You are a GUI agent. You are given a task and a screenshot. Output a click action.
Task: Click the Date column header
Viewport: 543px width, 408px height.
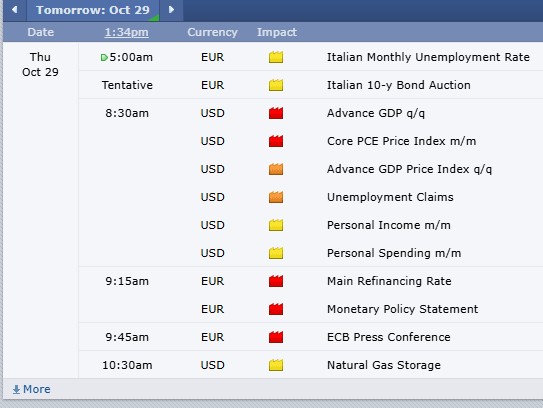click(x=41, y=32)
